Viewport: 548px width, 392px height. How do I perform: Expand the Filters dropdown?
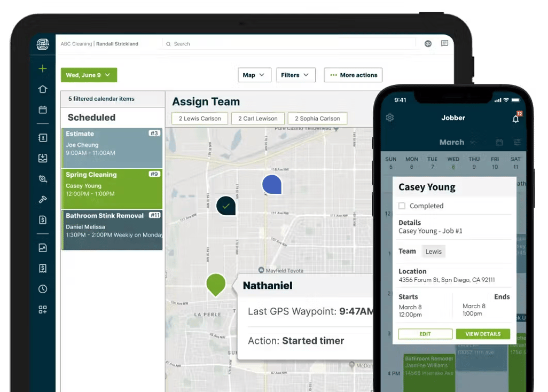point(296,75)
